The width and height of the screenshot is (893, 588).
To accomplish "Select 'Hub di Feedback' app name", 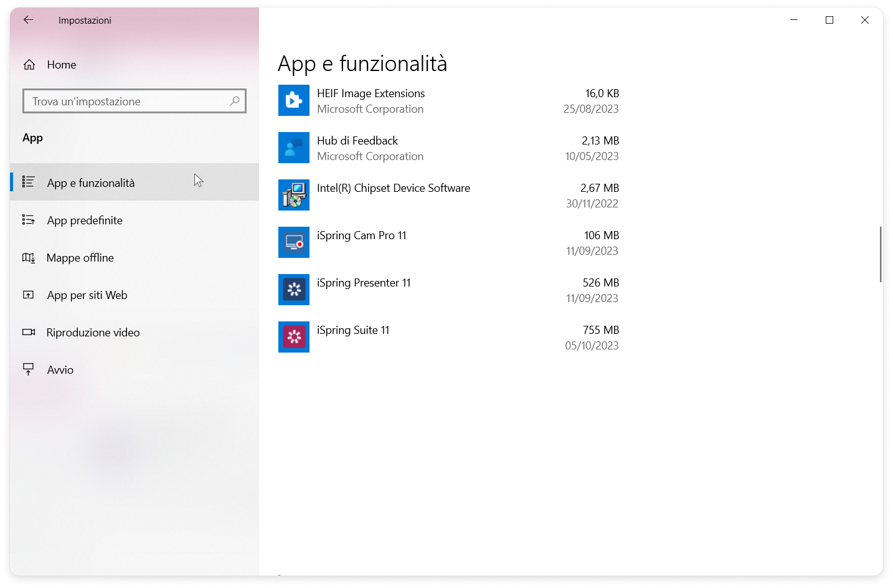I will coord(357,141).
